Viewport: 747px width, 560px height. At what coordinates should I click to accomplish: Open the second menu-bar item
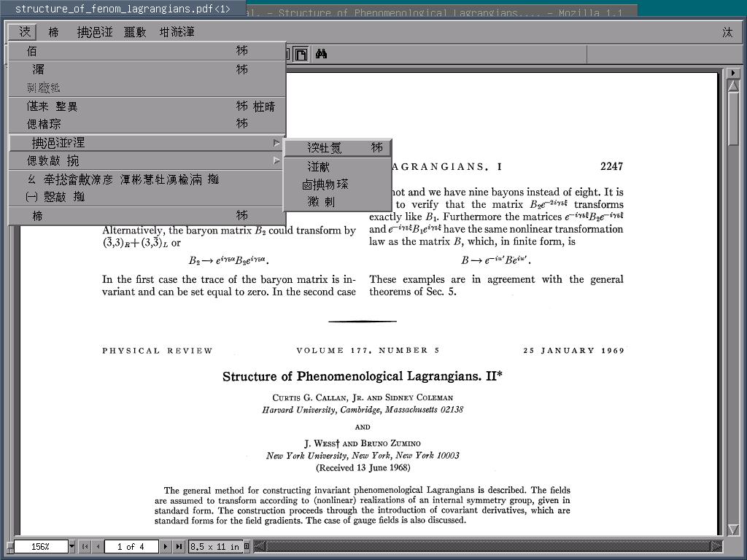[x=53, y=32]
